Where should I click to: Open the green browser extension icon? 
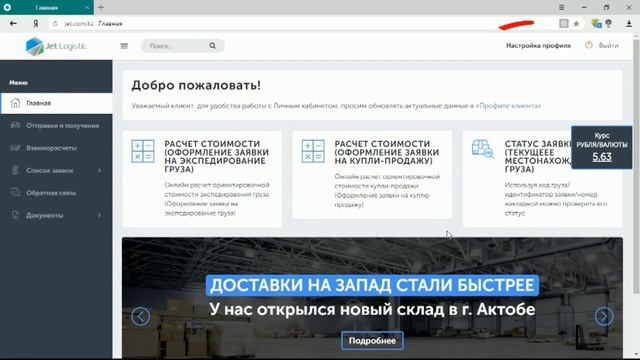[x=596, y=24]
